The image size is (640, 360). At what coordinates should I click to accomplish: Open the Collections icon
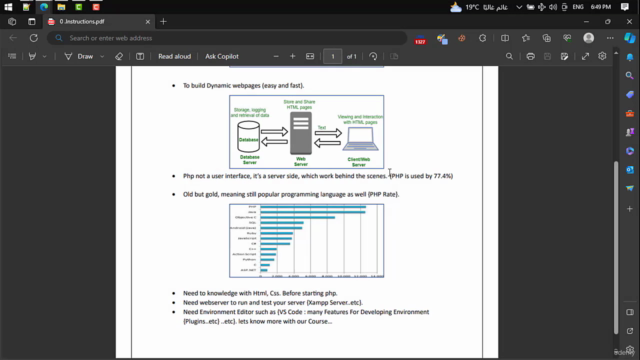547,38
